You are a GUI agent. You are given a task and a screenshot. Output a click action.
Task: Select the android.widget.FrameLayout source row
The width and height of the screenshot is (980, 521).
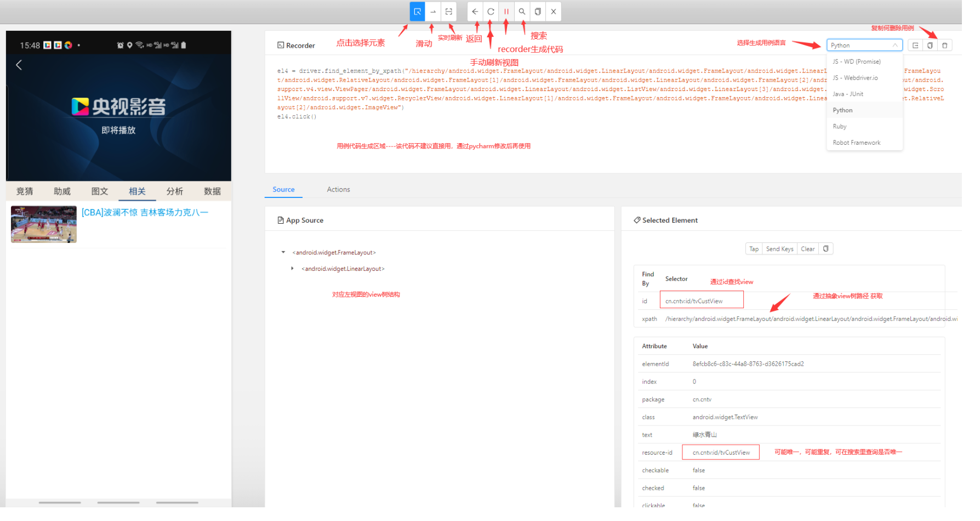(x=334, y=253)
